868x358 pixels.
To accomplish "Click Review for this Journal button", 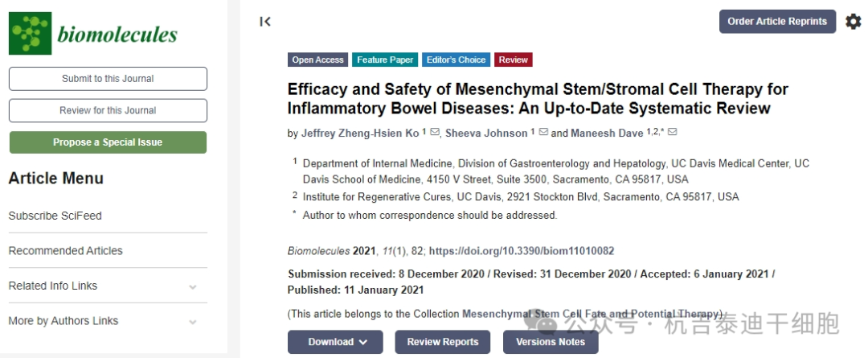I will click(108, 110).
